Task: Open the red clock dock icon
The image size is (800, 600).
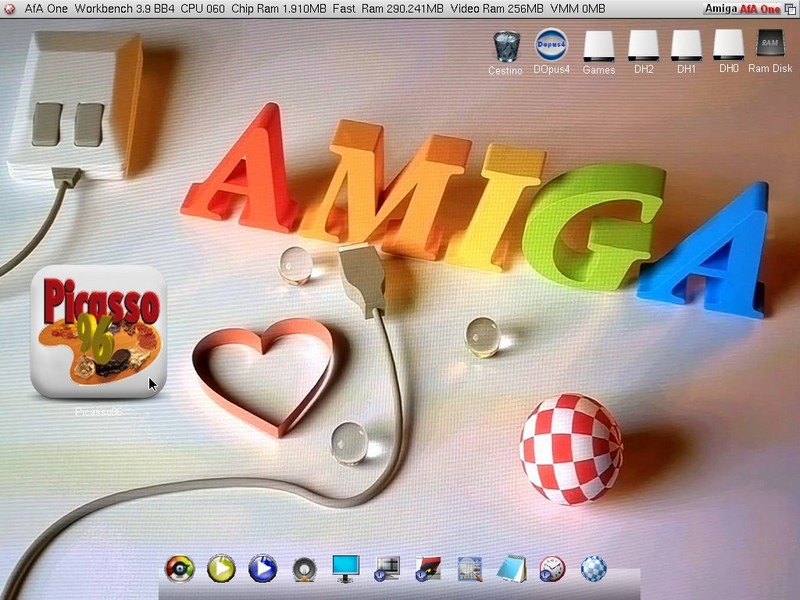Action: [552, 569]
